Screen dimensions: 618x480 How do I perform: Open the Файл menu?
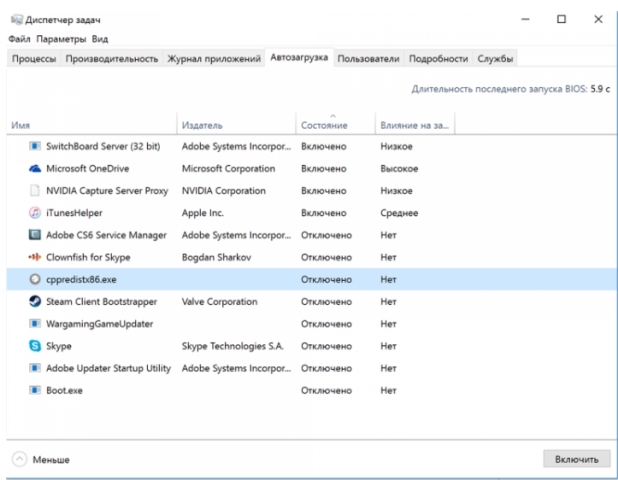coord(19,39)
